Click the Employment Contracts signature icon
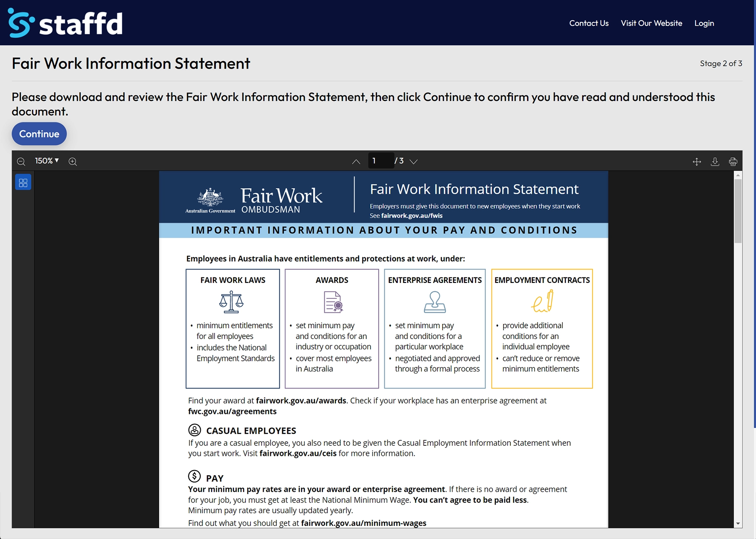 [x=542, y=301]
